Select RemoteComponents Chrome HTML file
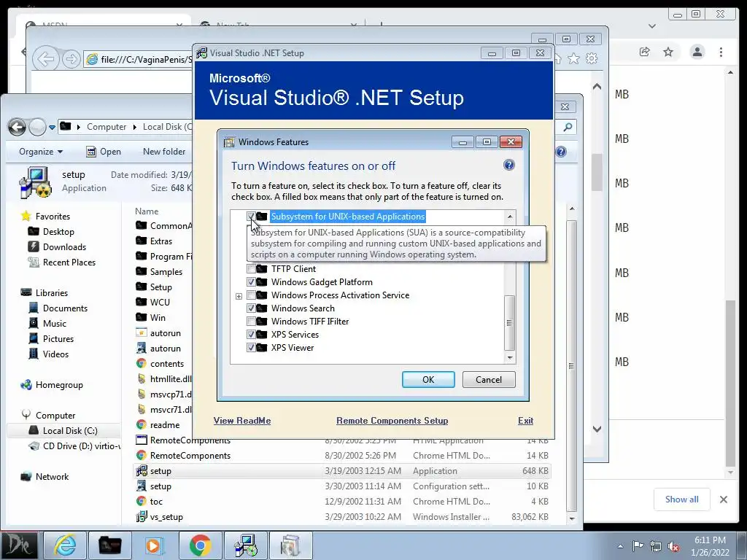Image resolution: width=747 pixels, height=560 pixels. click(343, 455)
